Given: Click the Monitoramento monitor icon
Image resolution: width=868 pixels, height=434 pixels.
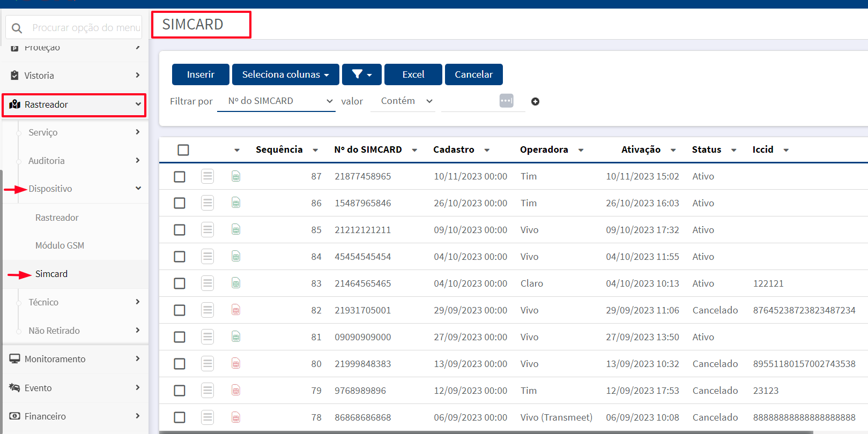Looking at the screenshot, I should [14, 359].
